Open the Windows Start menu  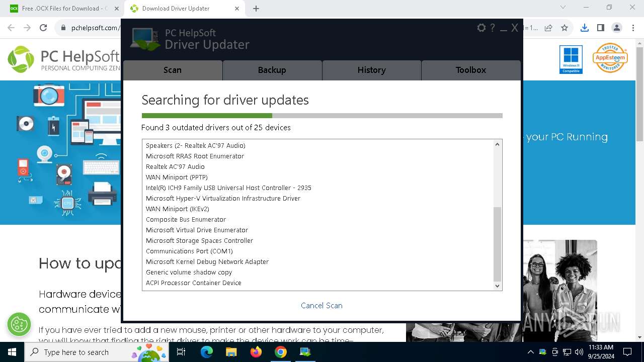click(12, 352)
